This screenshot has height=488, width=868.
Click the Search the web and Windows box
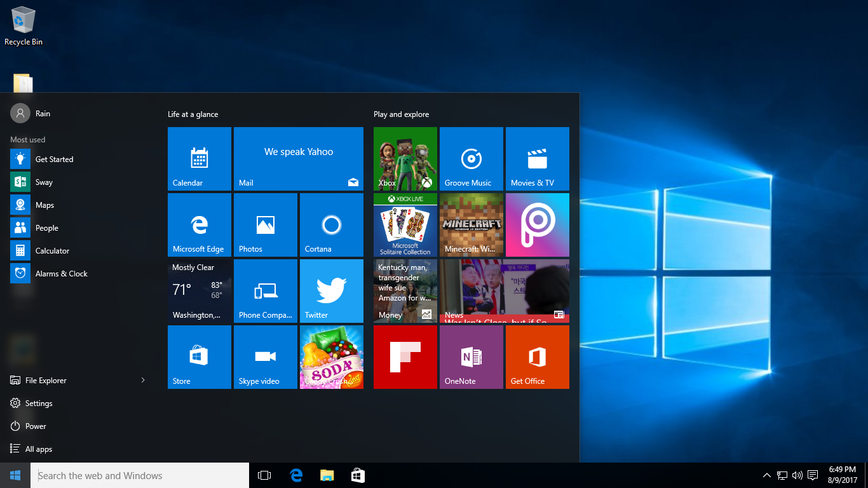[140, 475]
